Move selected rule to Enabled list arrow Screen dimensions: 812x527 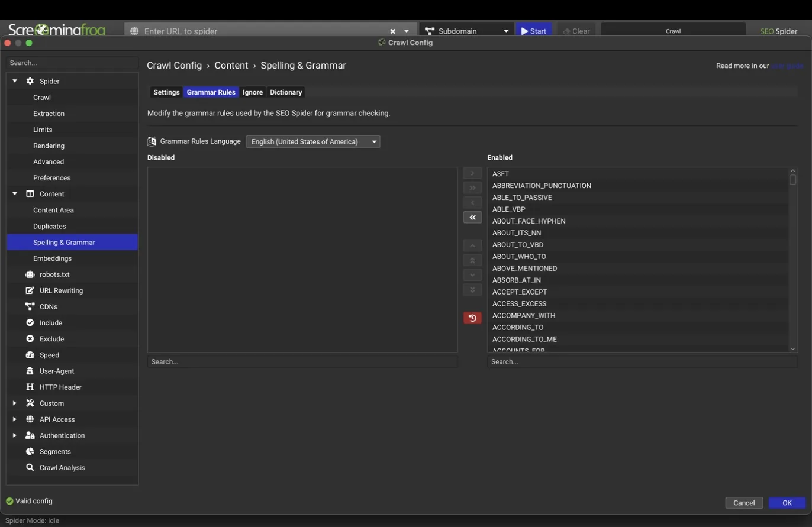tap(472, 173)
